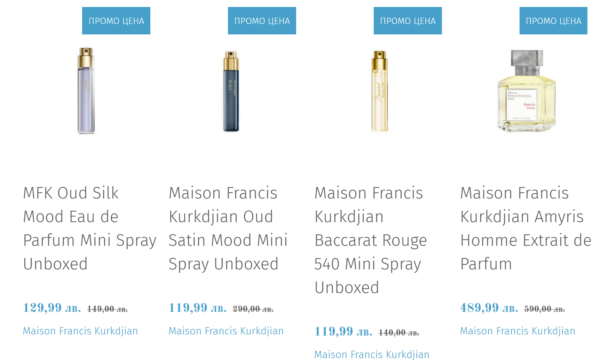609x364 pixels.
Task: Click the 489,99 лв. promo price
Action: (x=489, y=308)
